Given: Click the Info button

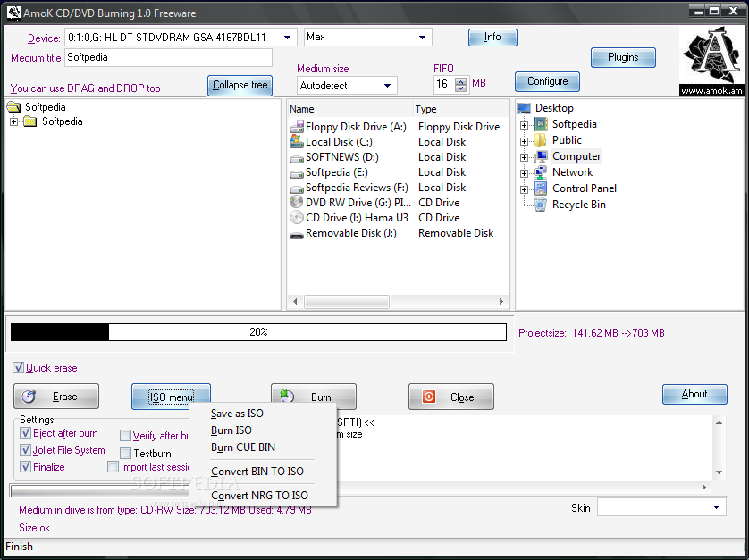Looking at the screenshot, I should pyautogui.click(x=492, y=38).
